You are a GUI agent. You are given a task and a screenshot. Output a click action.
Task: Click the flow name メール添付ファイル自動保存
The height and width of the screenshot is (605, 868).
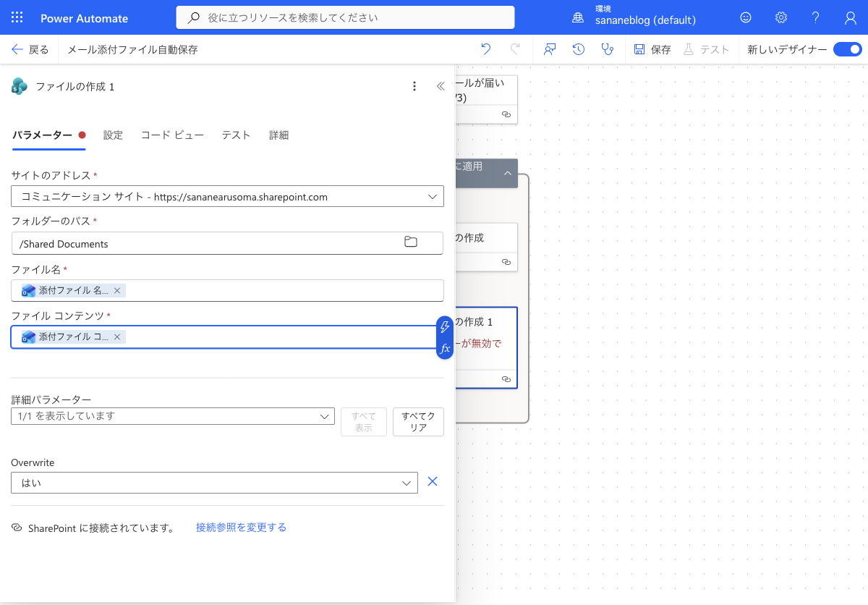pos(132,49)
